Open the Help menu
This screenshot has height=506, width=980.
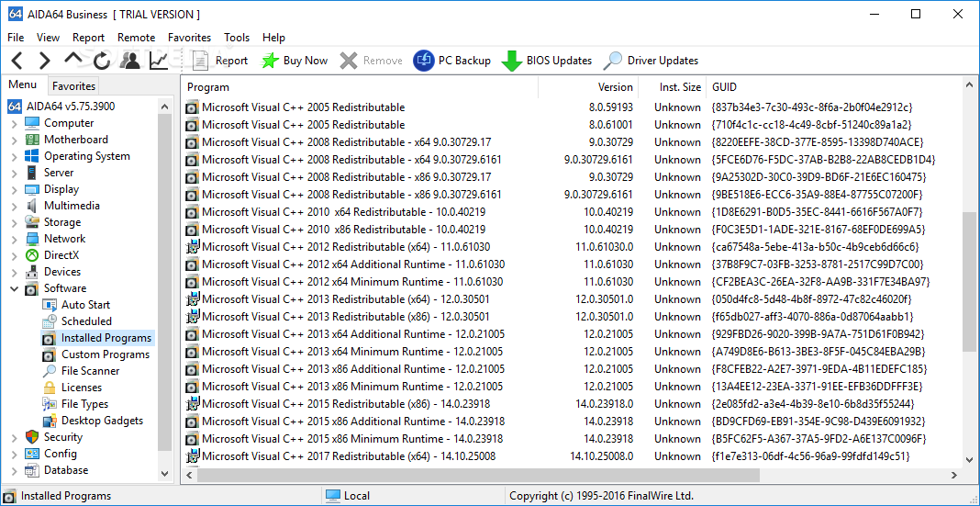point(273,38)
